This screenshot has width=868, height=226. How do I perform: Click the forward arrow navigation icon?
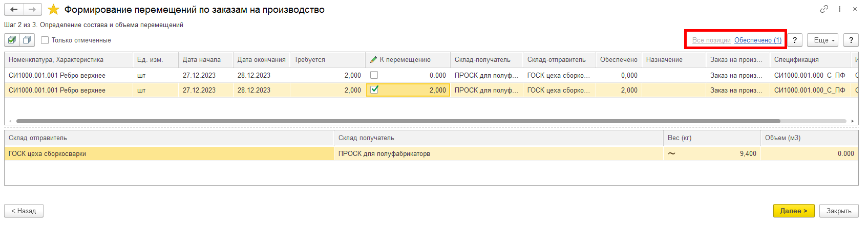coord(32,9)
